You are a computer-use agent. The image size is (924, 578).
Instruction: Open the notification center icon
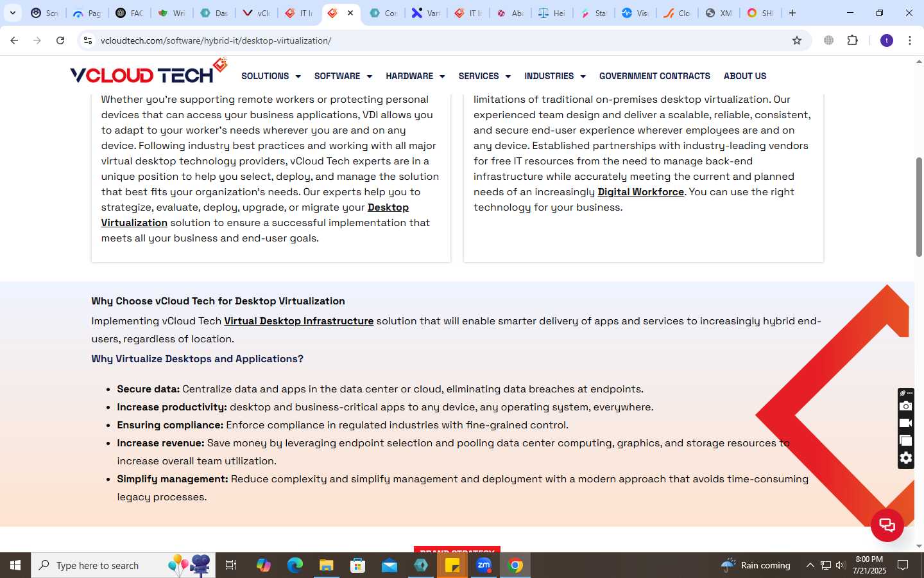click(903, 565)
